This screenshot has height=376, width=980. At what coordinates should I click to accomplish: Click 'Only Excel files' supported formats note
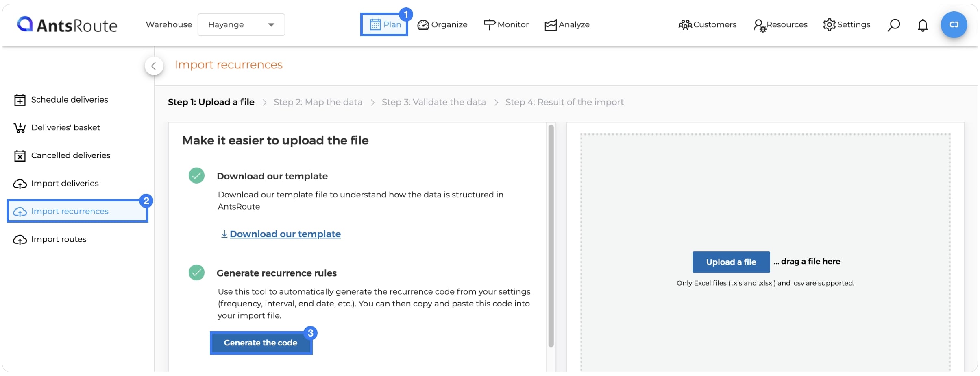(765, 283)
